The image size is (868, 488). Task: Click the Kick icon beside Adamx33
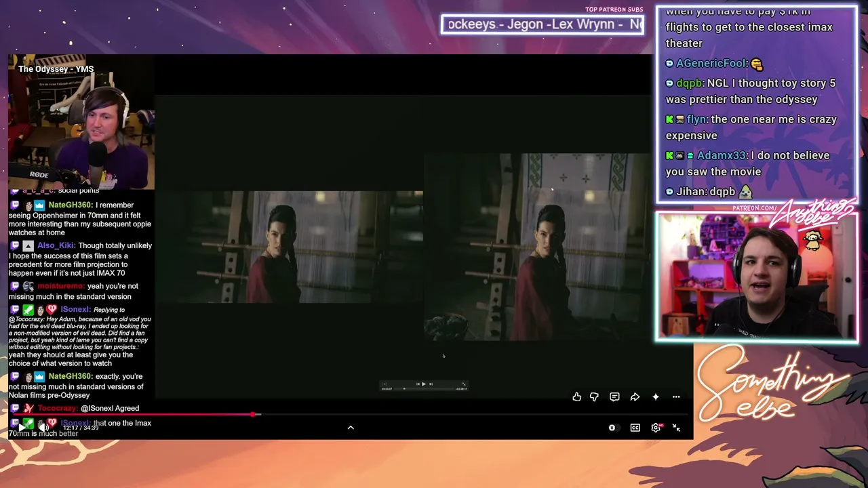(x=669, y=155)
